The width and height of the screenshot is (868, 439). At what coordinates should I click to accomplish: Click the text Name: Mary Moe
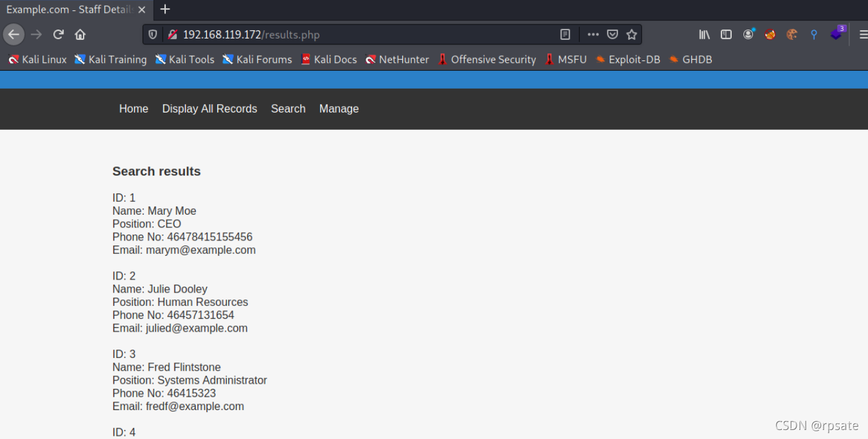[154, 211]
